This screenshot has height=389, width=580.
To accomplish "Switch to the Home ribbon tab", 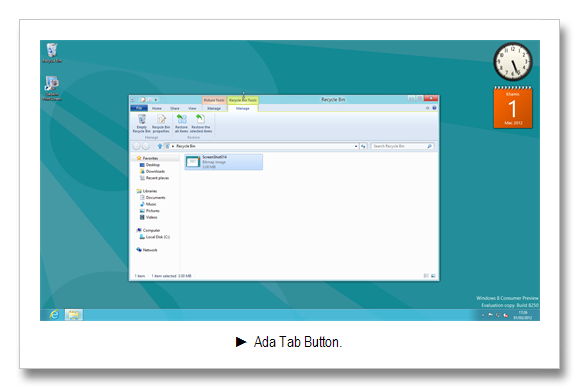I will click(157, 108).
